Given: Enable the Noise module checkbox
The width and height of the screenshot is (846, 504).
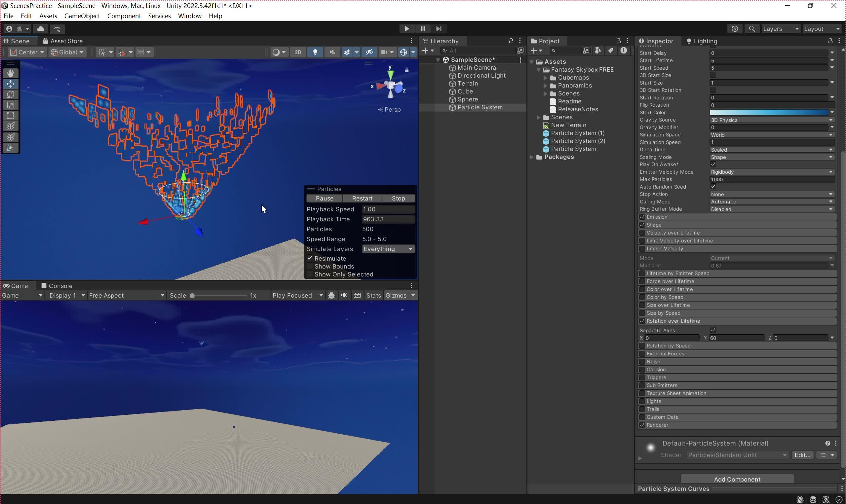Looking at the screenshot, I should (x=642, y=362).
